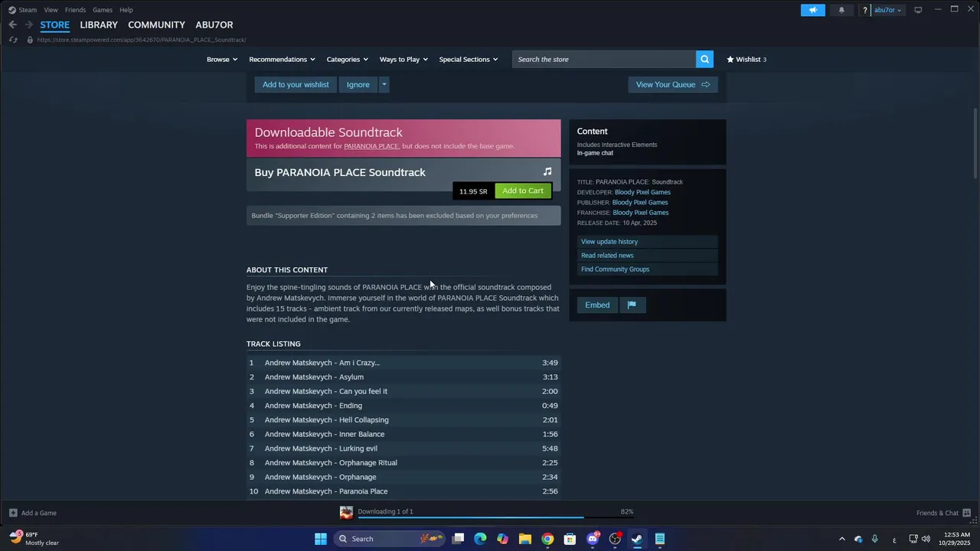Viewport: 980px width, 551px height.
Task: Switch to Big Picture mode icon
Action: [x=918, y=10]
